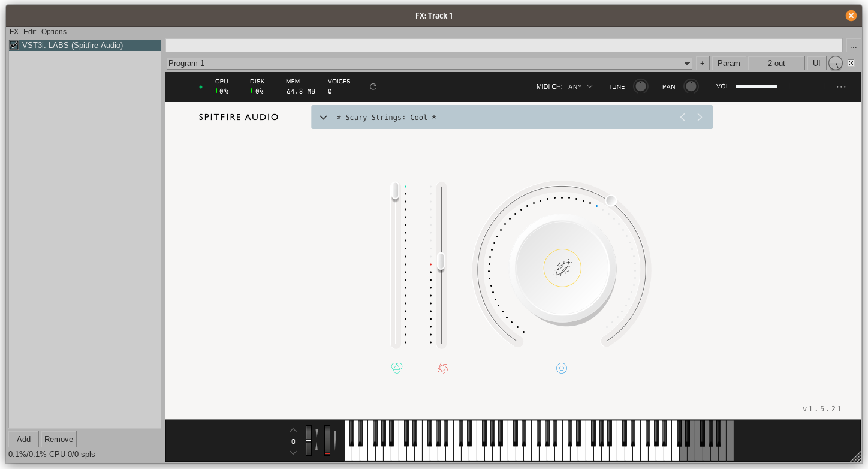Open the Options menu
The width and height of the screenshot is (868, 469).
click(53, 32)
